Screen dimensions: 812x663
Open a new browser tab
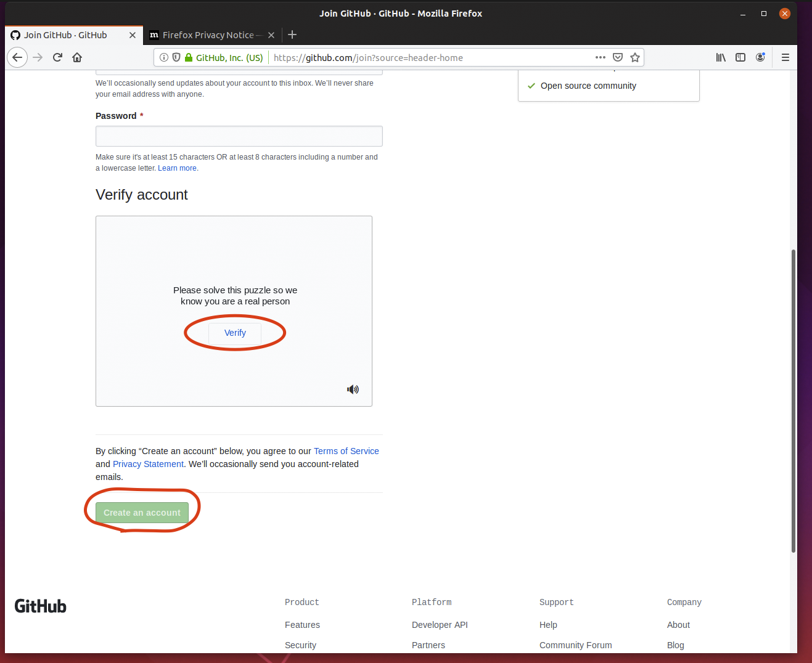(x=292, y=35)
